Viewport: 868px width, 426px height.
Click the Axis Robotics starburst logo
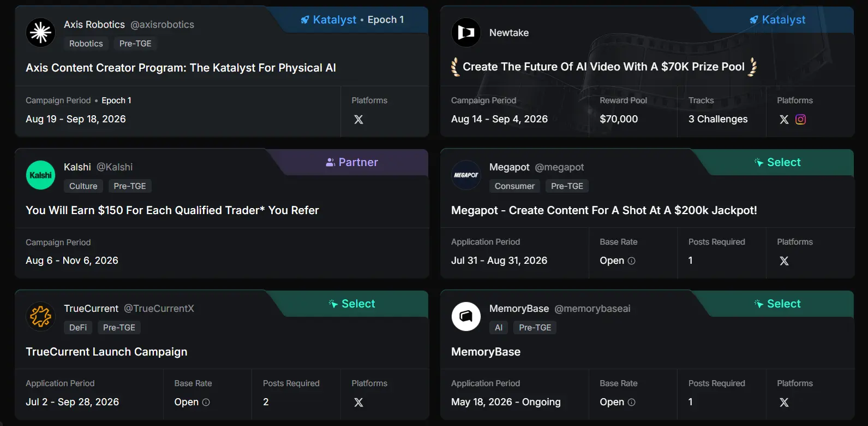point(40,33)
